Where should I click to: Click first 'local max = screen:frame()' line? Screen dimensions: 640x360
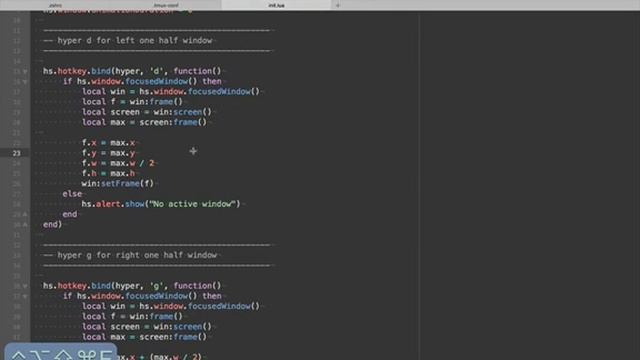point(144,122)
